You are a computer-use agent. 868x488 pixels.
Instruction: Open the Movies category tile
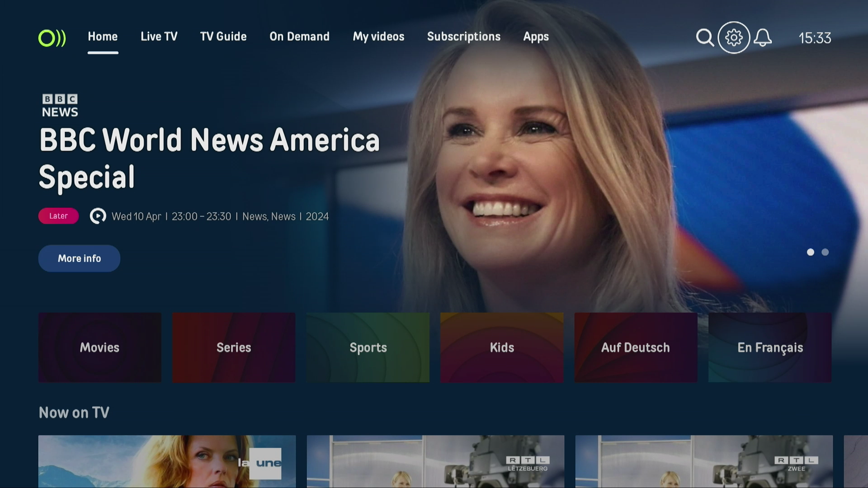click(x=100, y=347)
